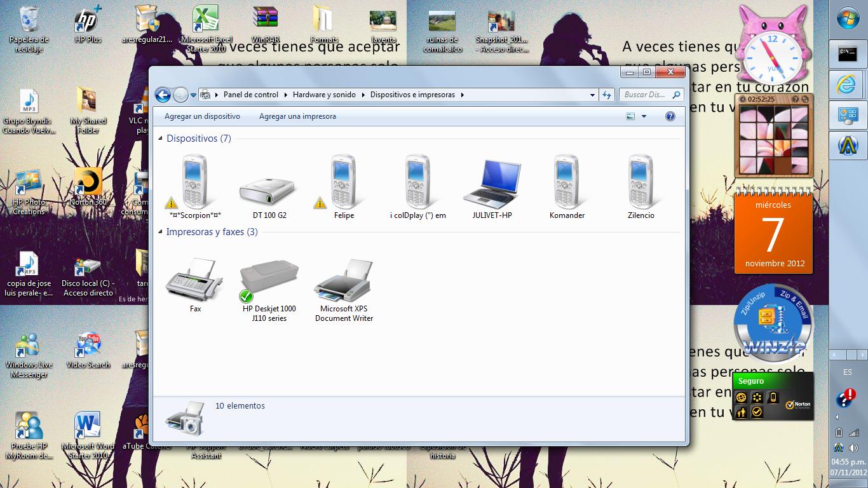Open the HP Deskjet 1000 J110 printer
This screenshot has height=488, width=868.
coord(269,273)
